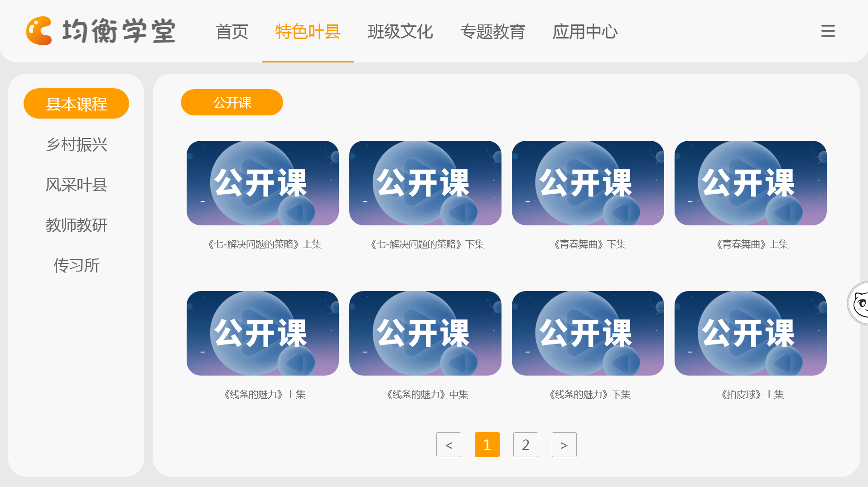868x487 pixels.
Task: Open 乡村振兴 in the sidebar
Action: 76,144
